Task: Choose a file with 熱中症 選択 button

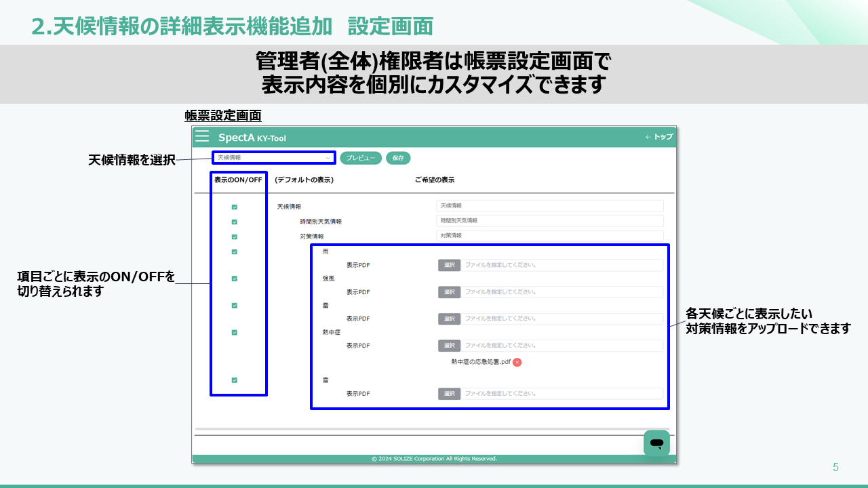Action: pos(449,346)
